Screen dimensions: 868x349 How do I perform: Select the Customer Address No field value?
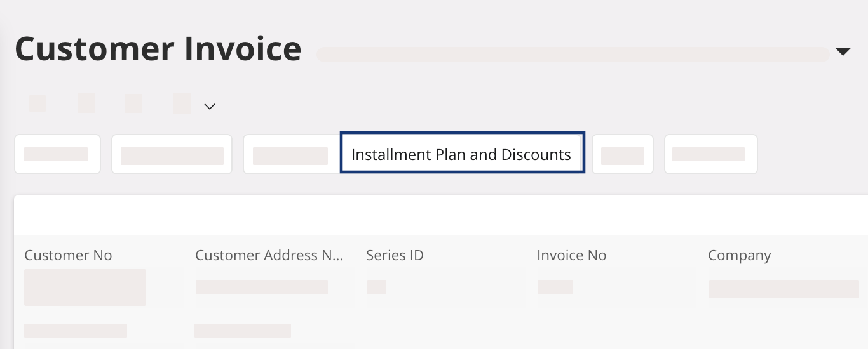[x=261, y=287]
